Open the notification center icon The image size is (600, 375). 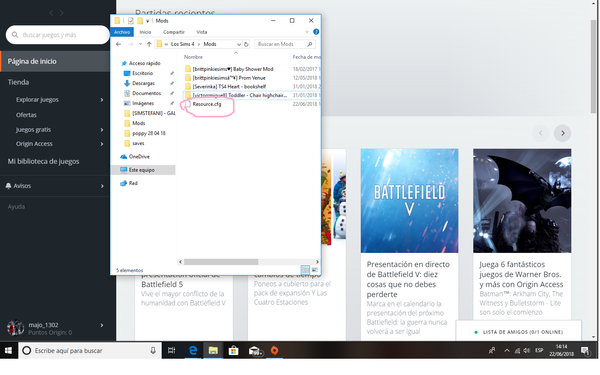pos(585,351)
